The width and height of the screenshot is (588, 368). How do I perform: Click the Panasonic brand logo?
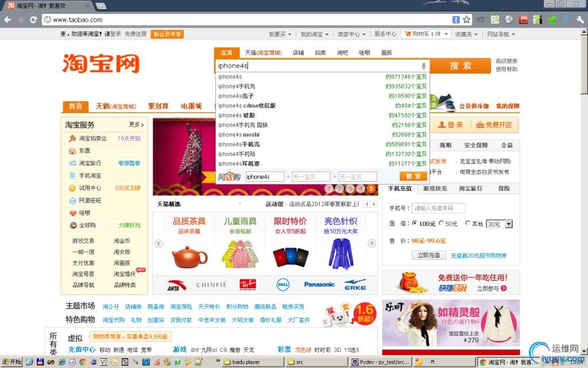pos(319,284)
